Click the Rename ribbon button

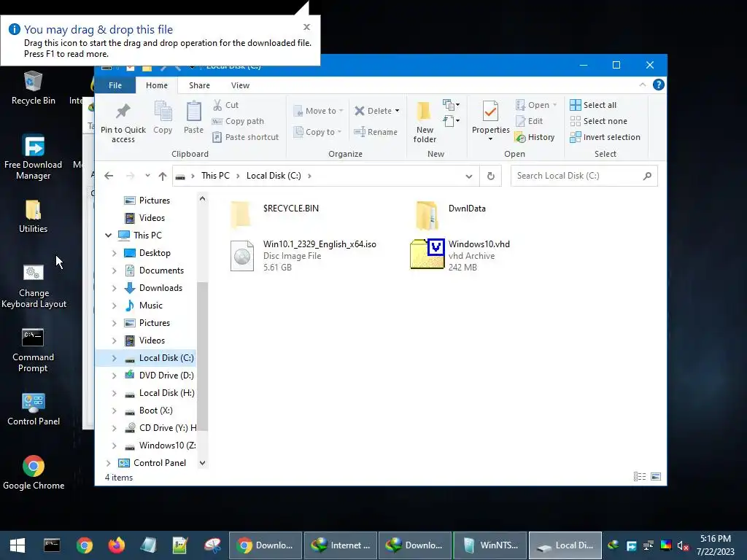point(376,132)
